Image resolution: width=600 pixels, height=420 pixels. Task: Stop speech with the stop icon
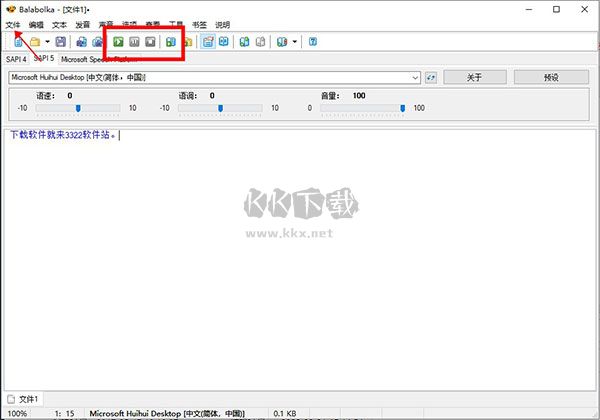coord(150,42)
